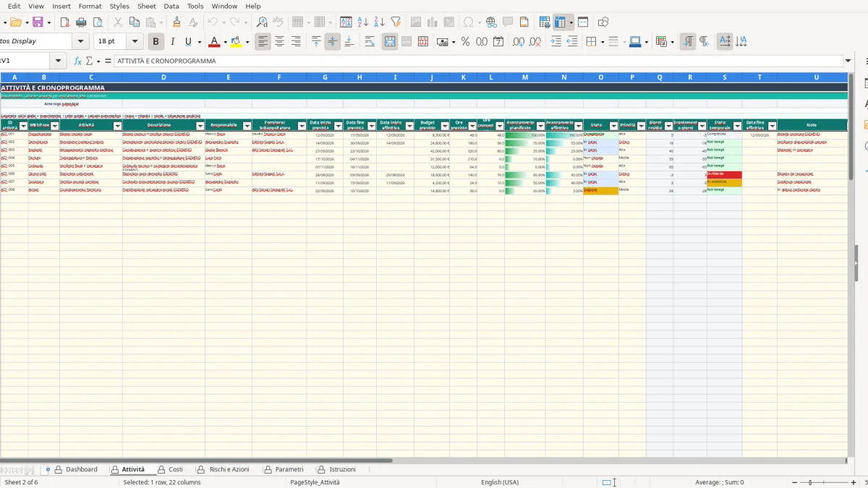This screenshot has width=868, height=488.
Task: Switch to the Parametri sheet tab
Action: (x=289, y=469)
